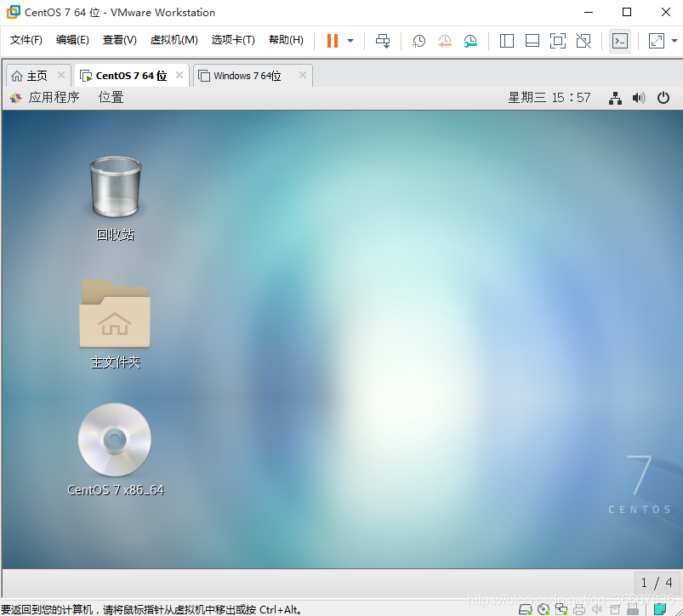Image resolution: width=683 pixels, height=616 pixels.
Task: Click the 星期三 15:57 clock
Action: [x=549, y=98]
